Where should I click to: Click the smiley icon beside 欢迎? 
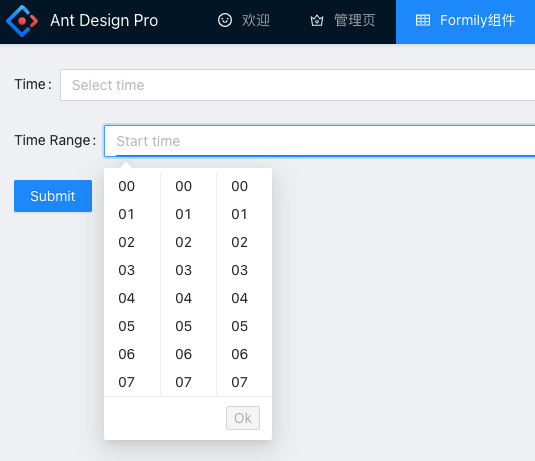tap(225, 20)
